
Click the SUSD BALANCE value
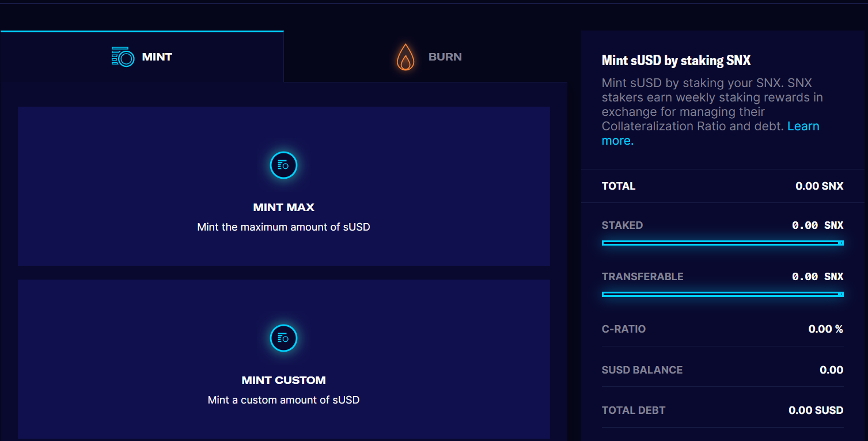tap(831, 370)
